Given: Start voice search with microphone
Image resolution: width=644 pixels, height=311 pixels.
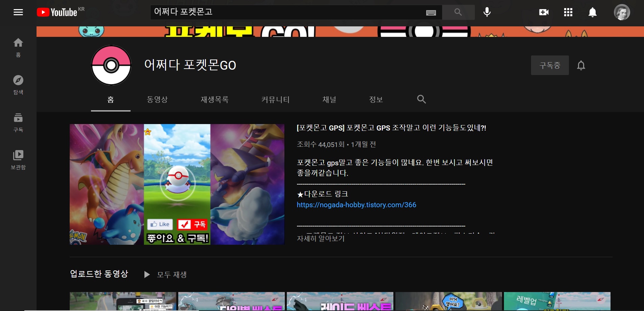Looking at the screenshot, I should (487, 12).
